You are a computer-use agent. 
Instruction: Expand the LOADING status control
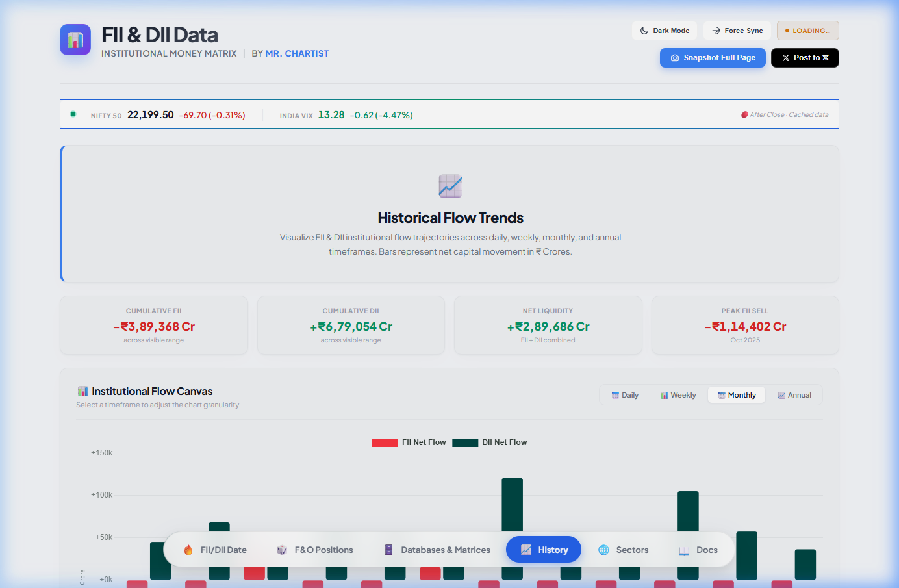pyautogui.click(x=807, y=30)
